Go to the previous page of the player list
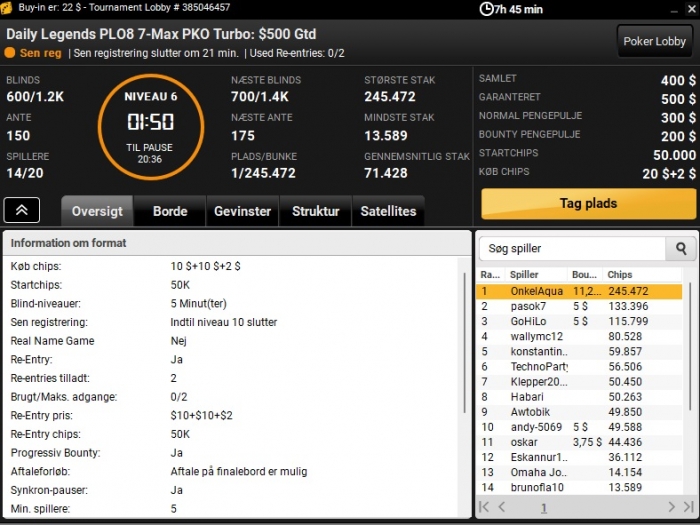This screenshot has width=700, height=525. [x=502, y=507]
